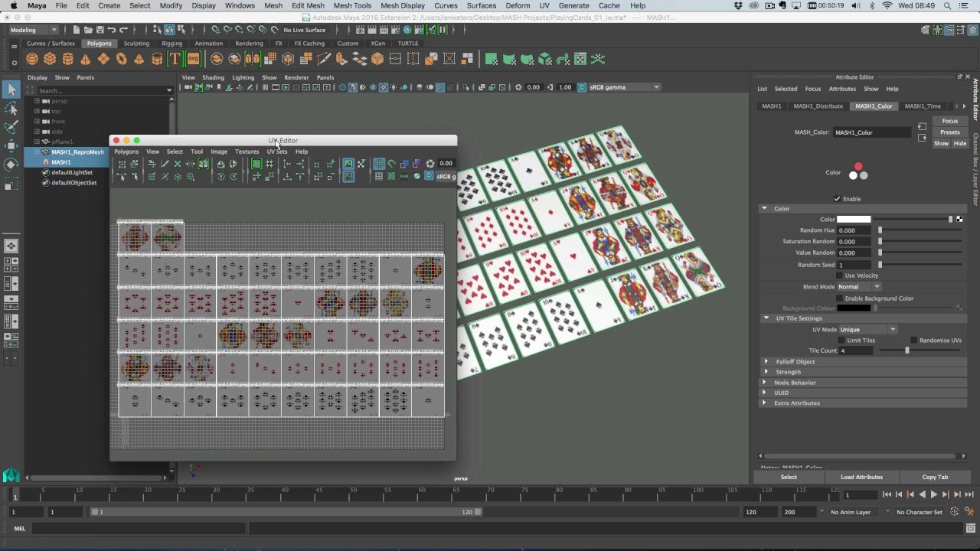Expand the Falloff Object section
This screenshot has width=980, height=551.
tap(766, 361)
